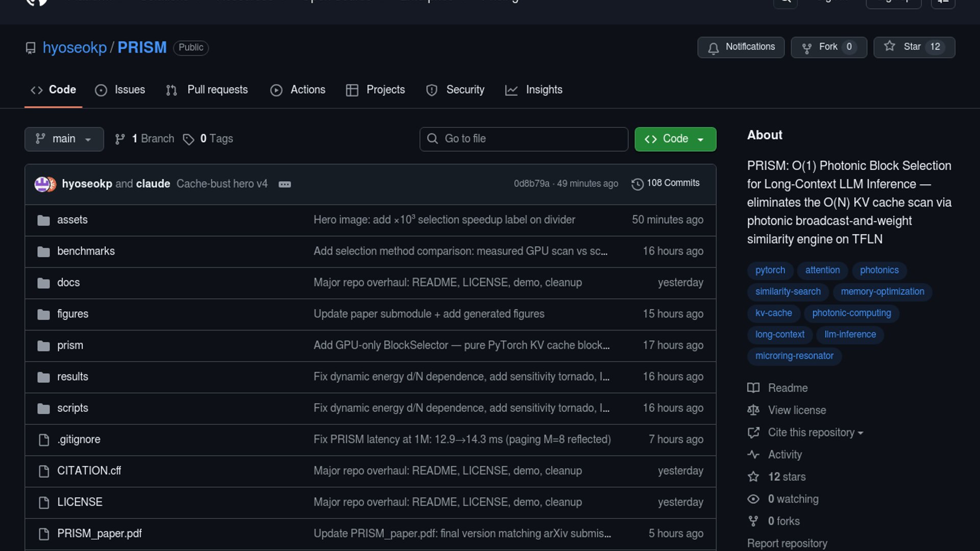Open the commit history clock icon
980x551 pixels.
point(637,184)
